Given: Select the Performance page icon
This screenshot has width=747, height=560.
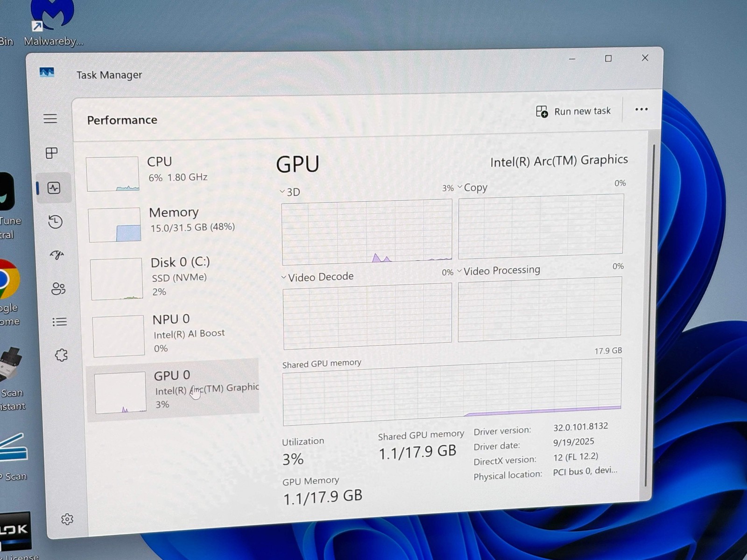Looking at the screenshot, I should click(x=54, y=188).
